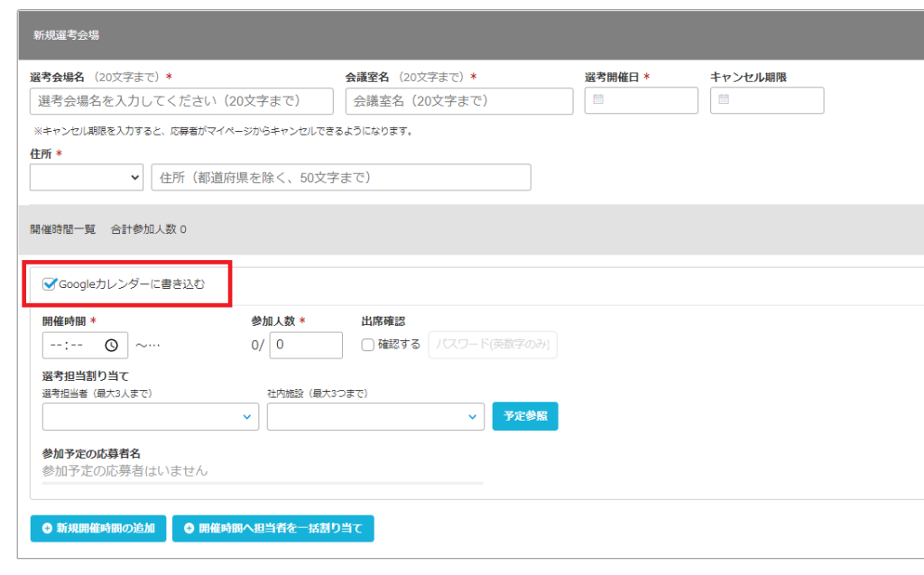Click 開催時間へ担当者を一括割り当て button label
Screen dimensions: 924x575
(281, 529)
